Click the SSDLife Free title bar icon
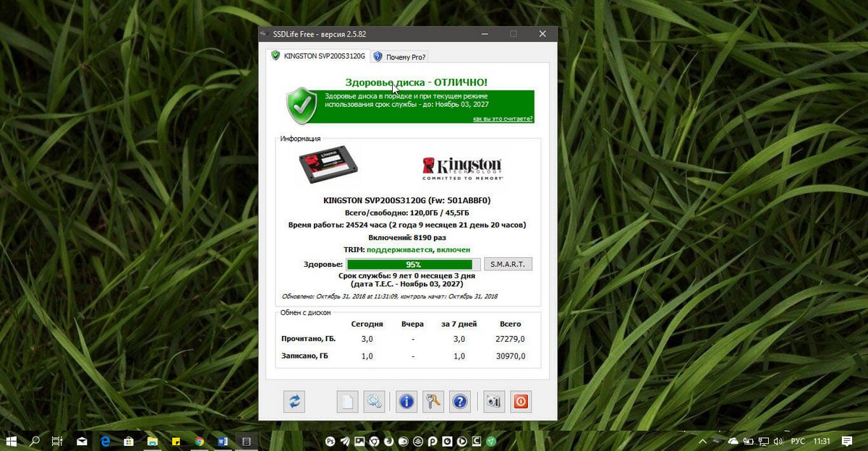The width and height of the screenshot is (868, 451). tap(265, 34)
